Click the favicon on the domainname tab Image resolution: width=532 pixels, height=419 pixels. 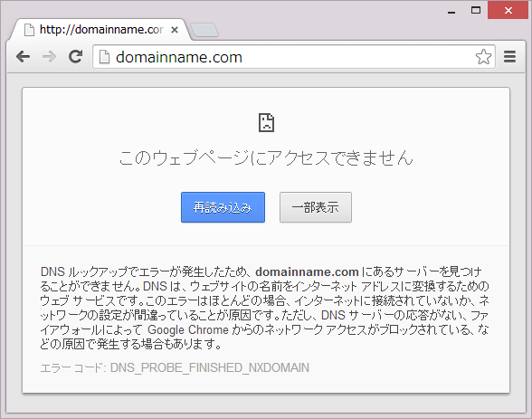pyautogui.click(x=29, y=30)
